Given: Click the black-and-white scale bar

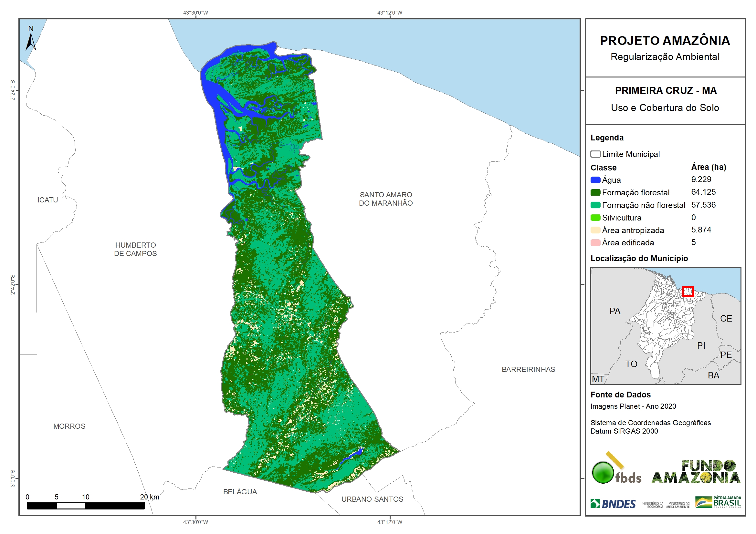Looking at the screenshot, I should pos(86,506).
